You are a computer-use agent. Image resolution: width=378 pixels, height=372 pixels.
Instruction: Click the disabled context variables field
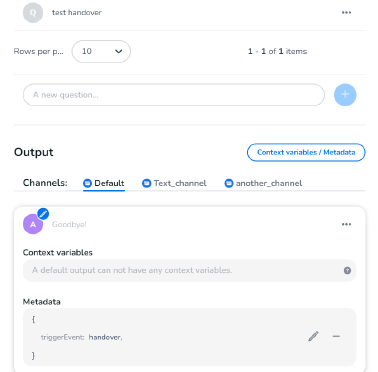point(189,270)
